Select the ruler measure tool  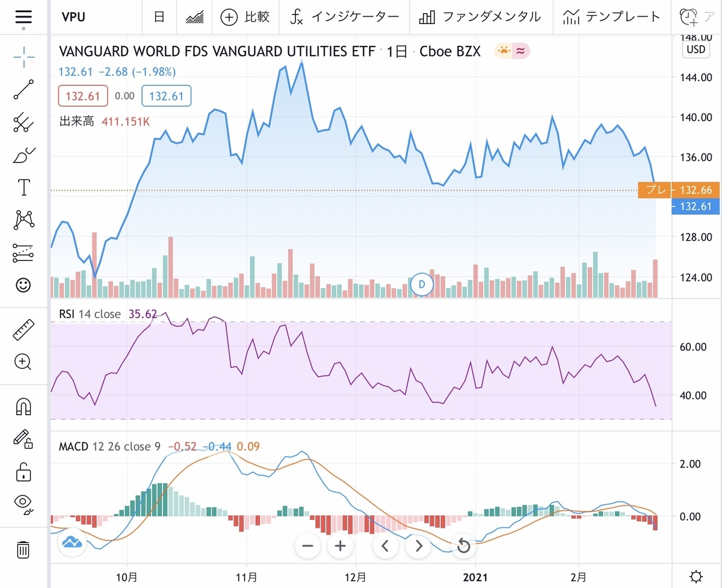[x=23, y=329]
